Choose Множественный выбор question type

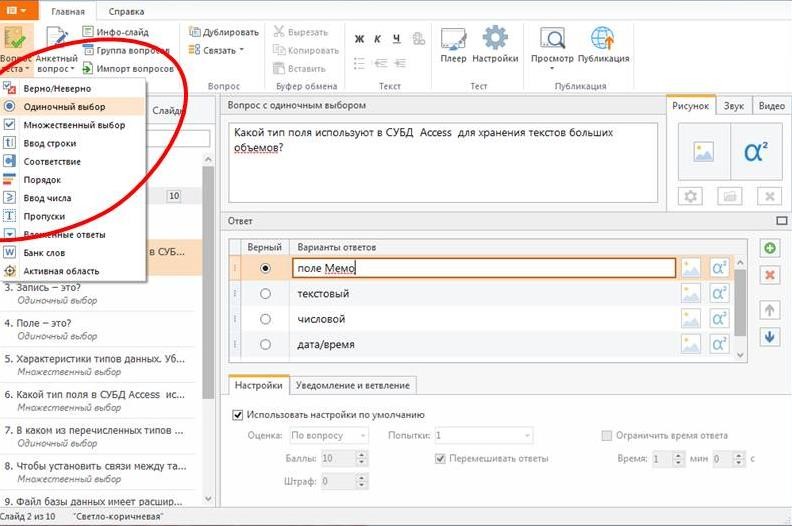(x=73, y=125)
